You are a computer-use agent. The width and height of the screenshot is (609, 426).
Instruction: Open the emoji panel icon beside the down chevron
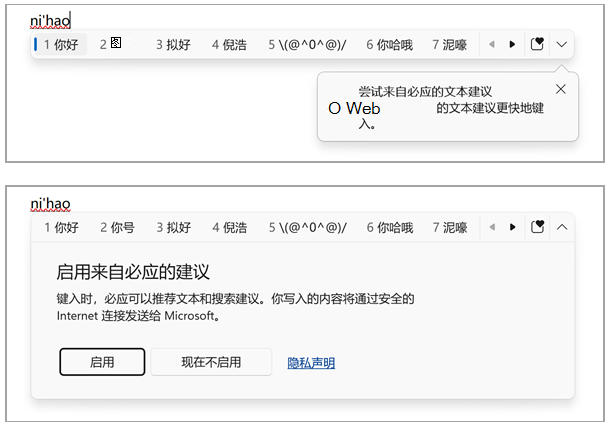(x=537, y=44)
